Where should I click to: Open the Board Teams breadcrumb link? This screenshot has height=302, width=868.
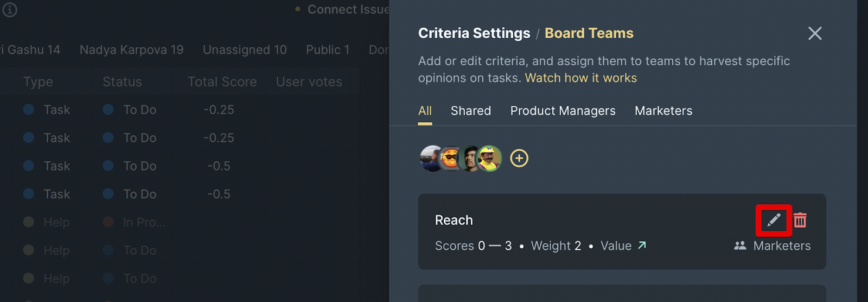(589, 33)
